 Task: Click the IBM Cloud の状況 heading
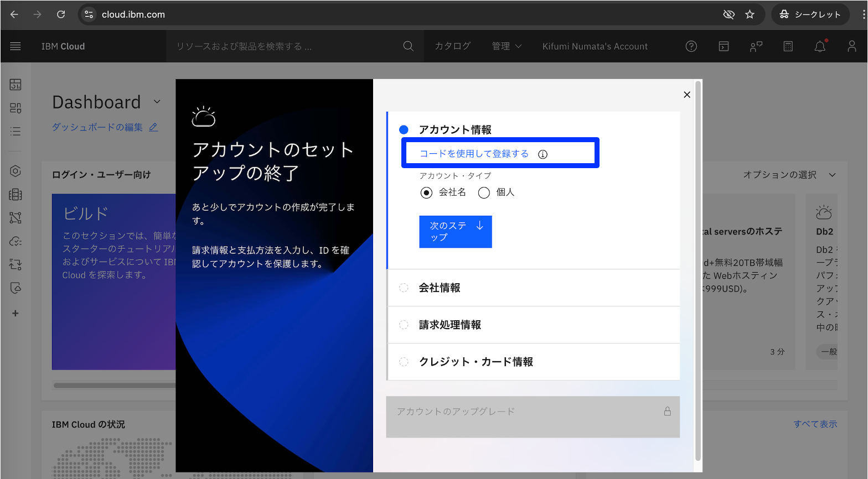coord(89,425)
